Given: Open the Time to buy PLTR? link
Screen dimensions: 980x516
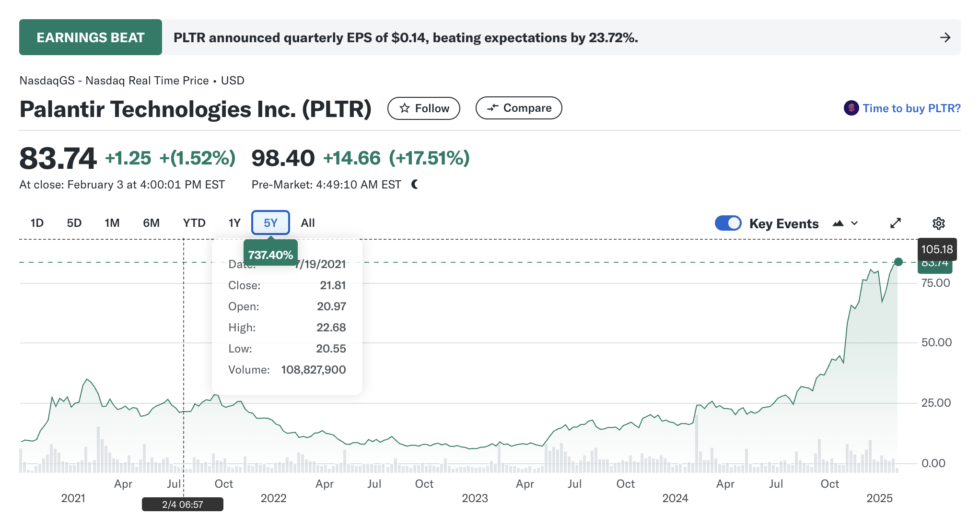Looking at the screenshot, I should tap(911, 108).
